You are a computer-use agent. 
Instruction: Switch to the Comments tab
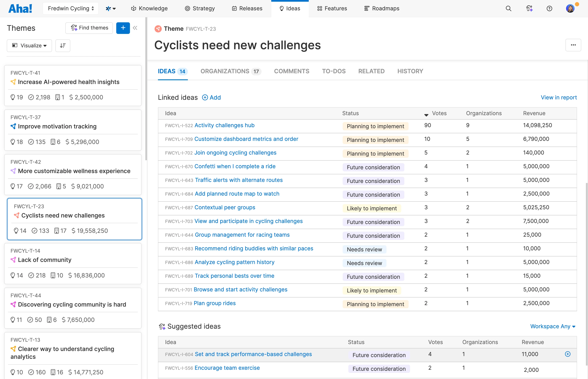(x=291, y=71)
